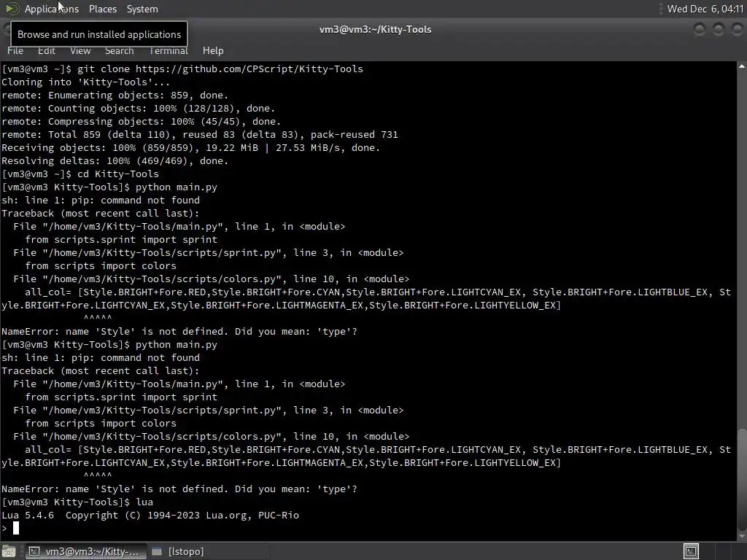Click the window icon beside [lstopo]
Screen dimensions: 747x560
coord(157,551)
